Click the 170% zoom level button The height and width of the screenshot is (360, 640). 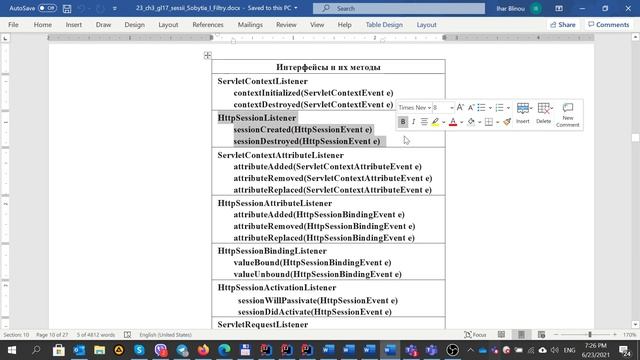[x=630, y=335]
